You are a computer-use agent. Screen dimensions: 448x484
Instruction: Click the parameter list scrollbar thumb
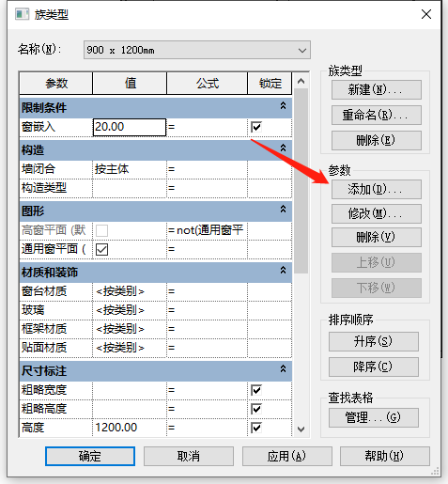[x=301, y=181]
